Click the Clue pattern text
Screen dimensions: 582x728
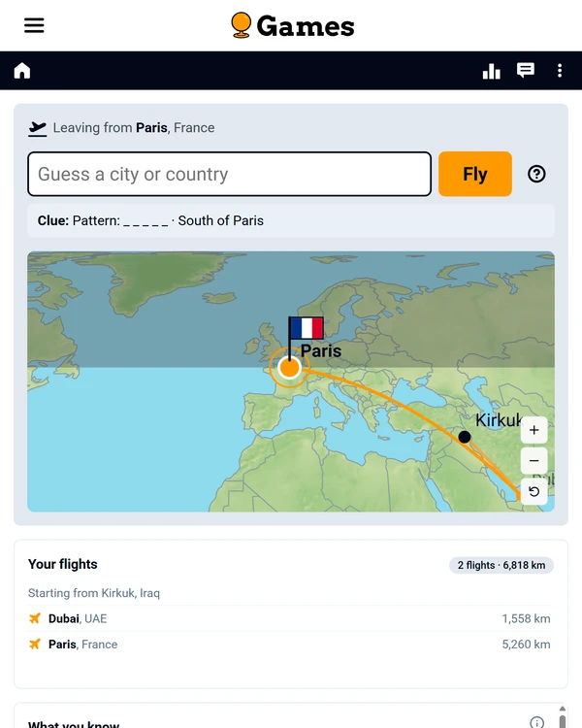pos(150,220)
